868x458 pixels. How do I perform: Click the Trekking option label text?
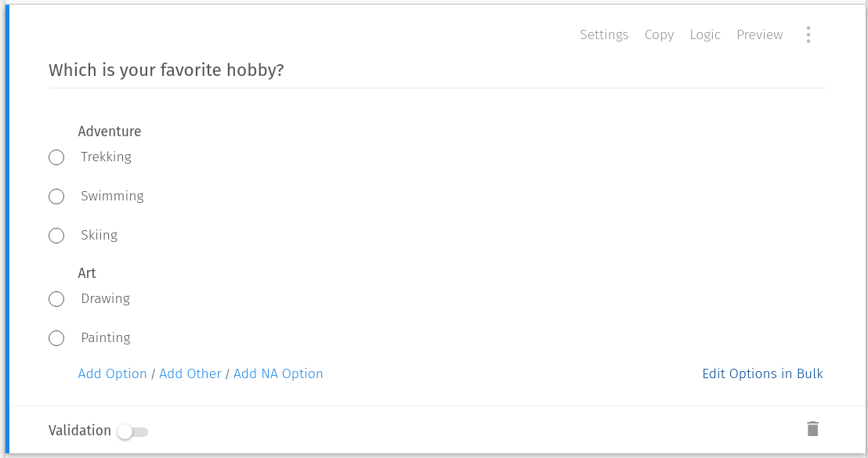click(106, 157)
